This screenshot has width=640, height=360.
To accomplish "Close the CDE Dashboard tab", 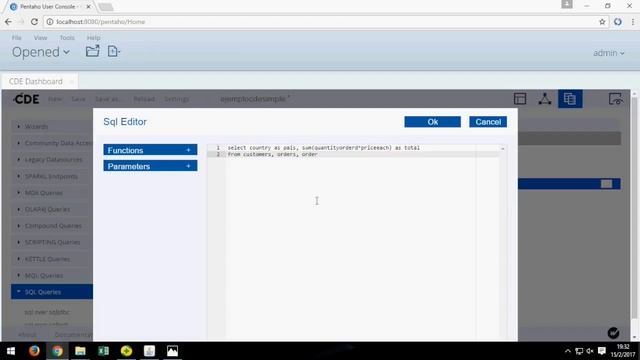I will click(71, 82).
